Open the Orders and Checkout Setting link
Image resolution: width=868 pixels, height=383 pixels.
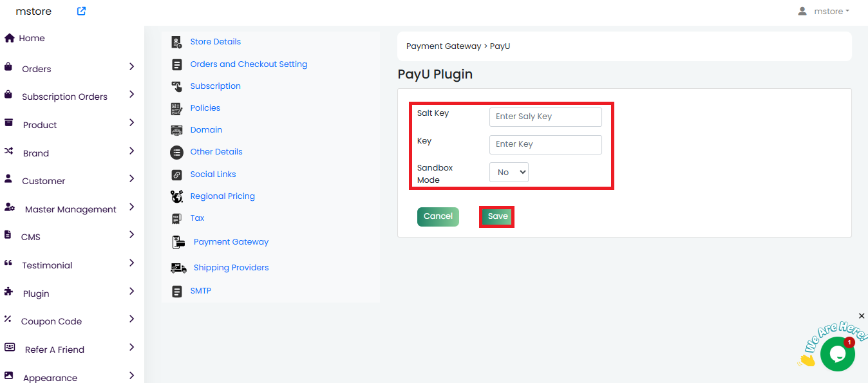[x=249, y=64]
